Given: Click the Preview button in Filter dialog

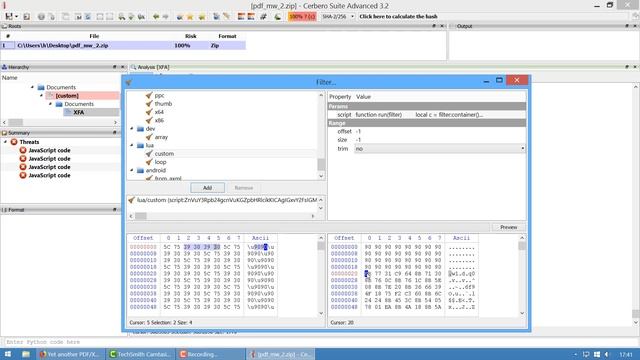Looking at the screenshot, I should pyautogui.click(x=509, y=227).
